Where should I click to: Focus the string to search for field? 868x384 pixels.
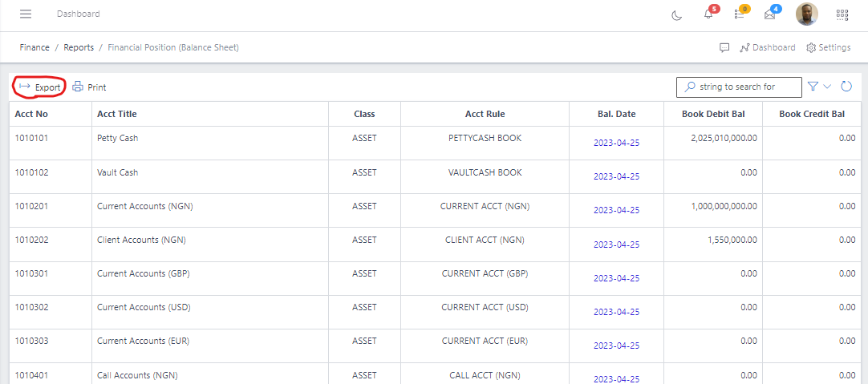point(739,87)
